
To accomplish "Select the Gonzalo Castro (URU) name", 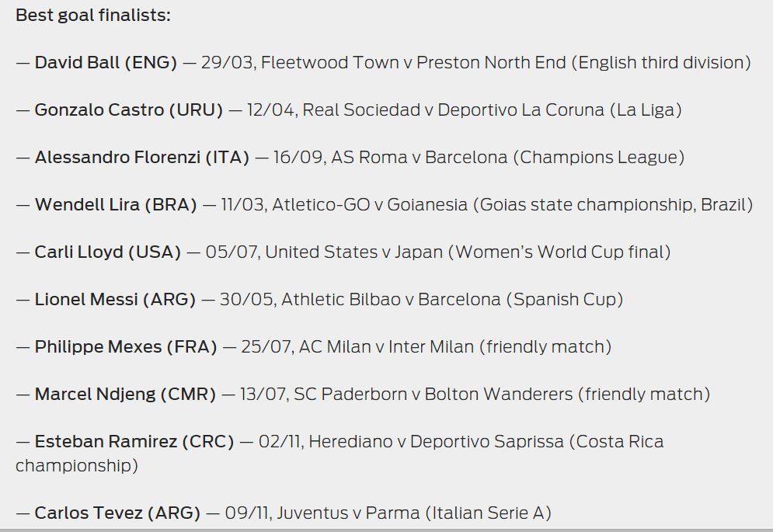I will click(128, 110).
